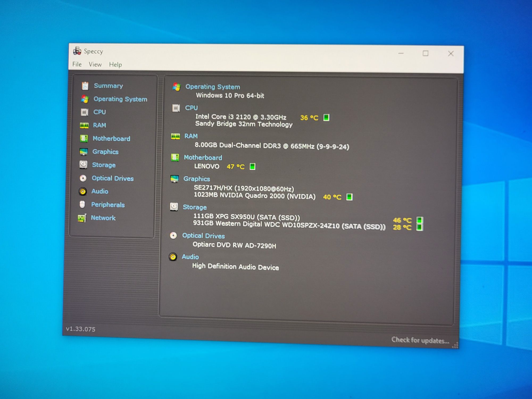Select Peripherals in the sidebar list
The width and height of the screenshot is (532, 399).
point(108,205)
